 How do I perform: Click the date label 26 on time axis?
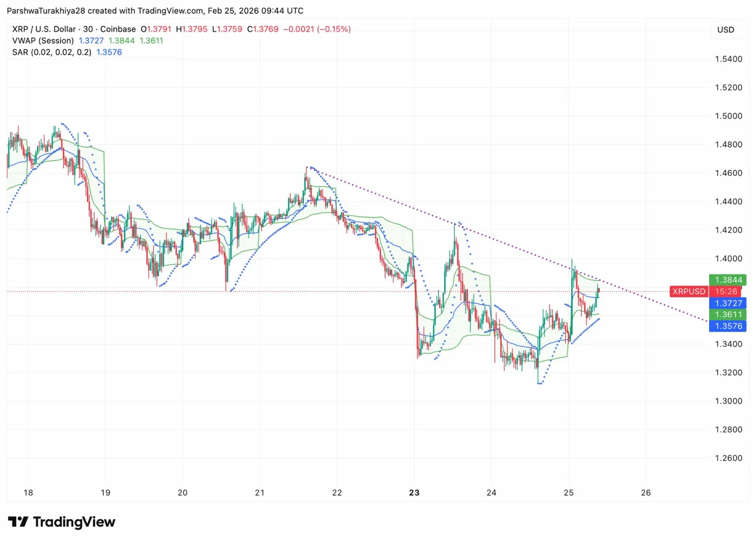point(646,492)
